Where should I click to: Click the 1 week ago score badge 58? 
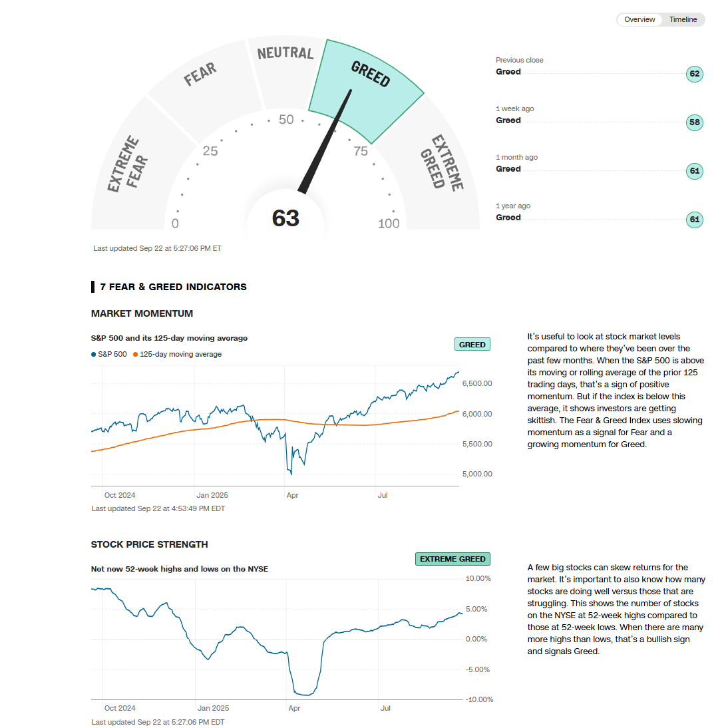(x=694, y=122)
